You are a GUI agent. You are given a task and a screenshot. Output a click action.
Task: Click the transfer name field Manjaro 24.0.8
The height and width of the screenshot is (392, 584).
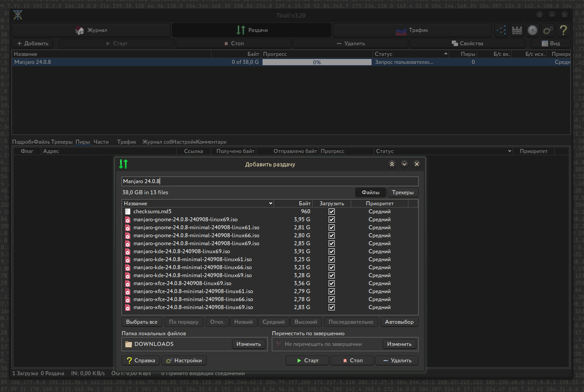coord(270,181)
